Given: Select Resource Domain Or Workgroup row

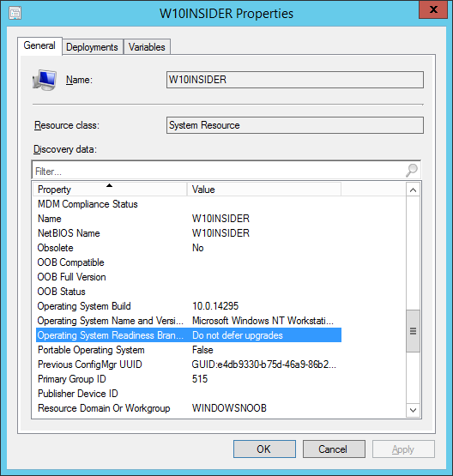Looking at the screenshot, I should pos(189,408).
